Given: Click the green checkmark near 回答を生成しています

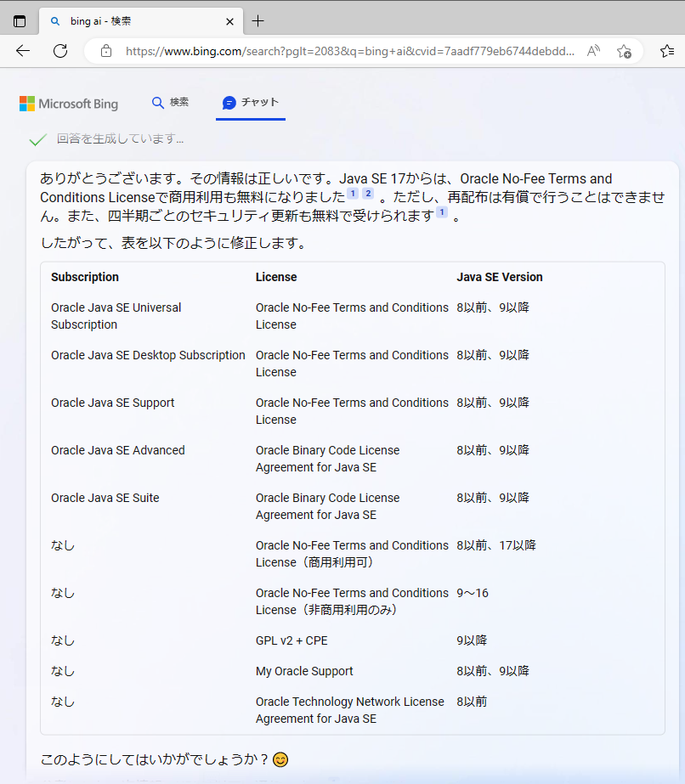Looking at the screenshot, I should click(x=38, y=138).
